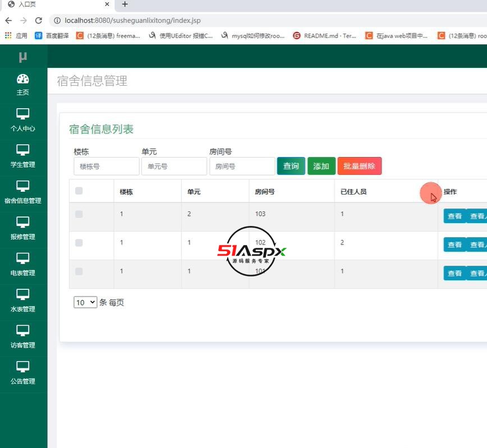The width and height of the screenshot is (487, 448).
Task: Click 查看 button for room 102
Action: click(x=454, y=244)
